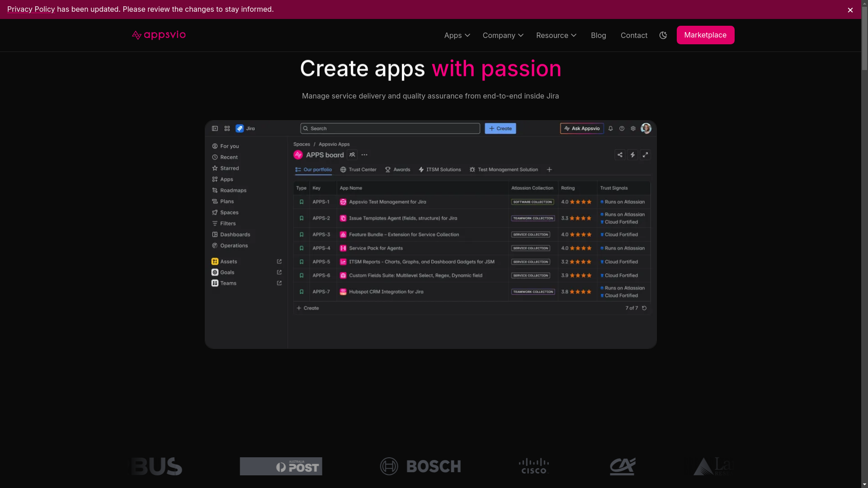The width and height of the screenshot is (868, 488).
Task: Open the Contact page
Action: point(634,35)
